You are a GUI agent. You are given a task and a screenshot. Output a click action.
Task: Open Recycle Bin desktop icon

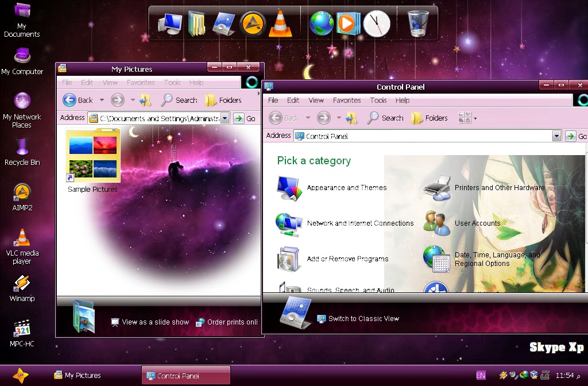[22, 152]
